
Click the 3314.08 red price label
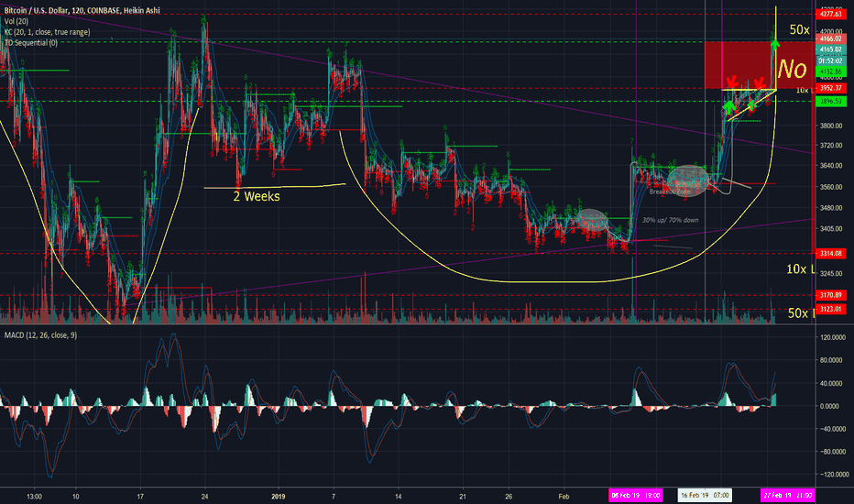tap(830, 253)
